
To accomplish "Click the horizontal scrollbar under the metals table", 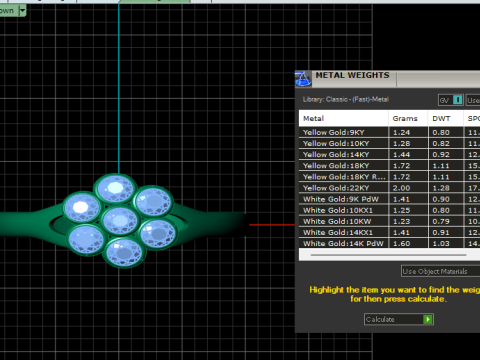I will pyautogui.click(x=388, y=255).
